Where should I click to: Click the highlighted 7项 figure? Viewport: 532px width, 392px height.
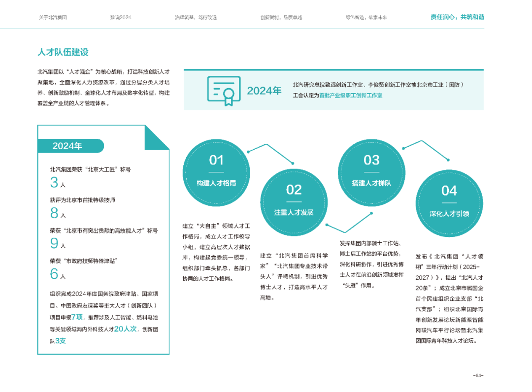tap(77, 317)
